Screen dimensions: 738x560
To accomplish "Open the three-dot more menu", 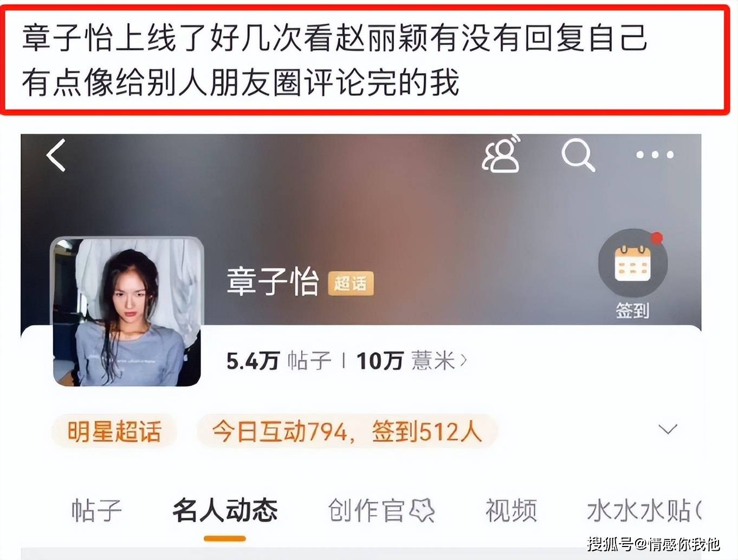I will pyautogui.click(x=655, y=155).
